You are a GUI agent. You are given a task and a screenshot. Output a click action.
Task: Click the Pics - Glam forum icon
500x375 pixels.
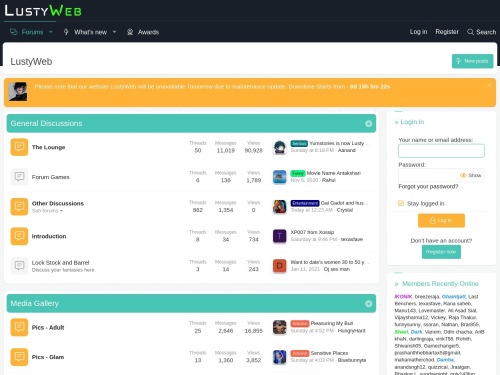pyautogui.click(x=19, y=357)
